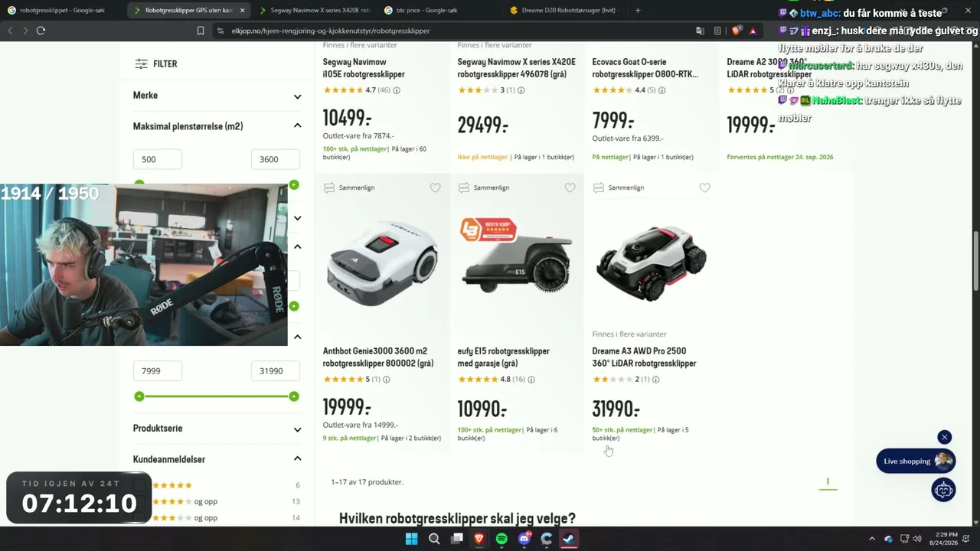
Task: Open the chat assistant icon
Action: click(x=943, y=490)
